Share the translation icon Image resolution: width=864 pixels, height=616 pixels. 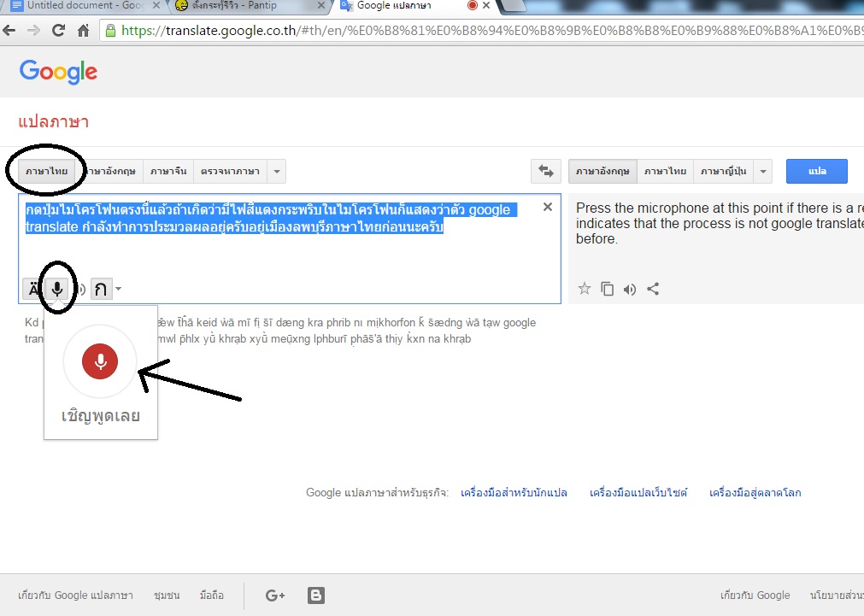coord(653,289)
